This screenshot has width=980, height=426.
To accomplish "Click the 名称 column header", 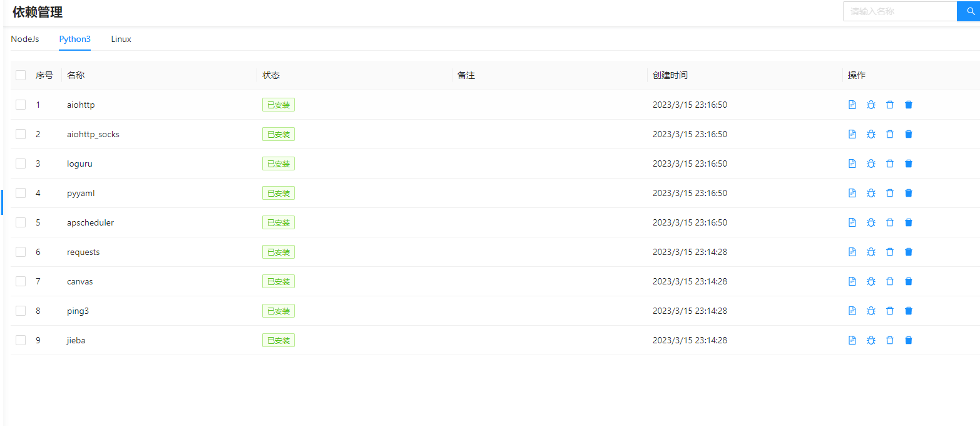I will coord(75,75).
